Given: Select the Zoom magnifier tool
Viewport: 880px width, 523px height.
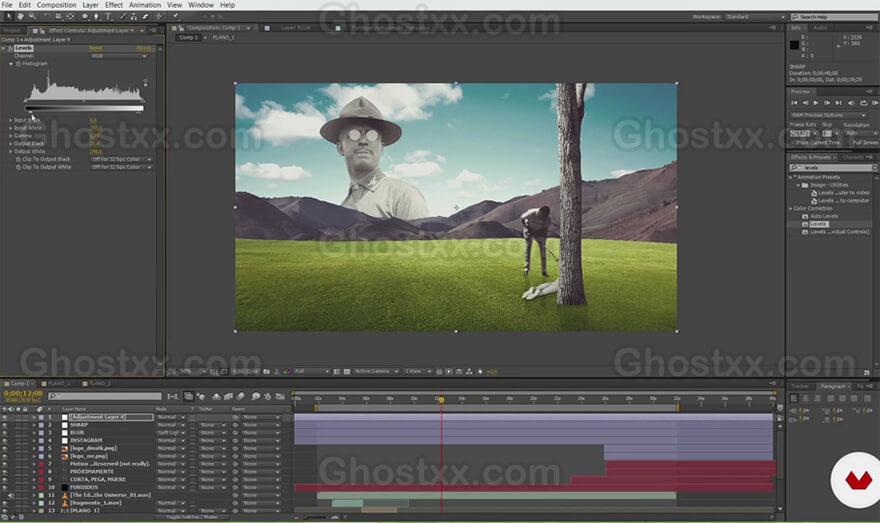Looking at the screenshot, I should (32, 17).
